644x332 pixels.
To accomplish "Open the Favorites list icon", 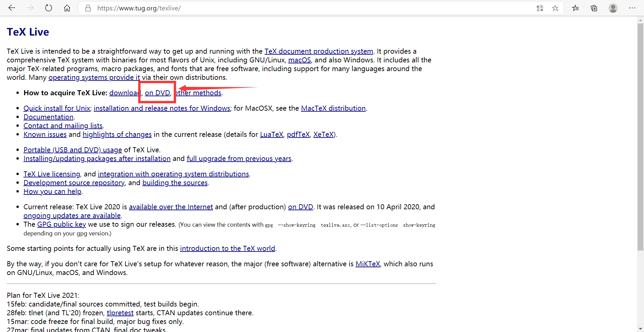I will pos(576,8).
